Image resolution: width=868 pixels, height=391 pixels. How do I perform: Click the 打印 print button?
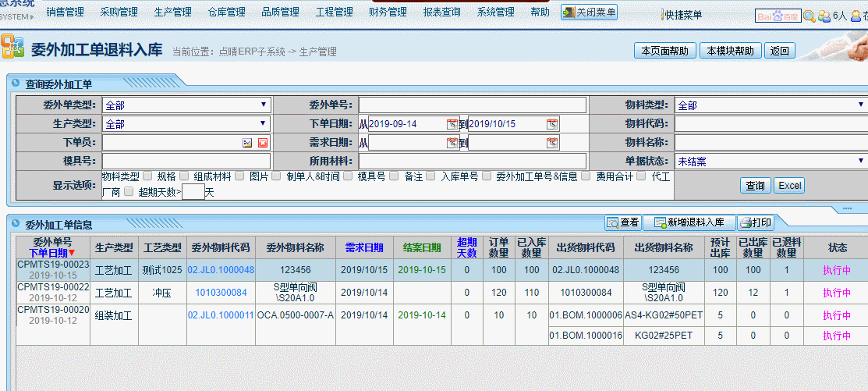click(755, 222)
